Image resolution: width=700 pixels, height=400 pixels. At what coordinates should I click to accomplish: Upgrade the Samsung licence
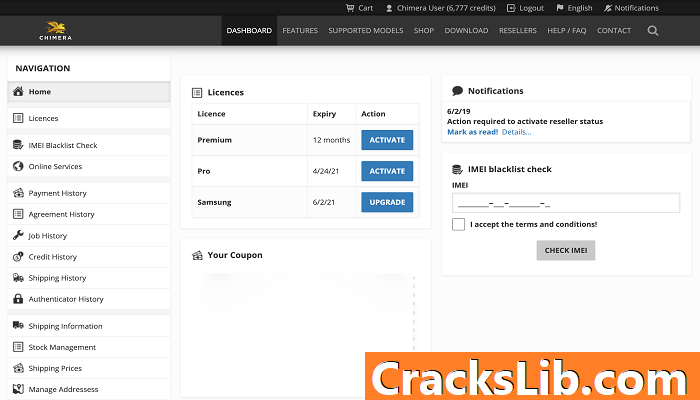(x=387, y=202)
